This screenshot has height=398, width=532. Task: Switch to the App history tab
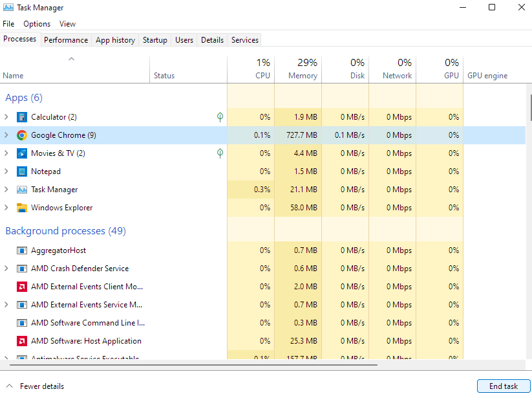coord(115,40)
